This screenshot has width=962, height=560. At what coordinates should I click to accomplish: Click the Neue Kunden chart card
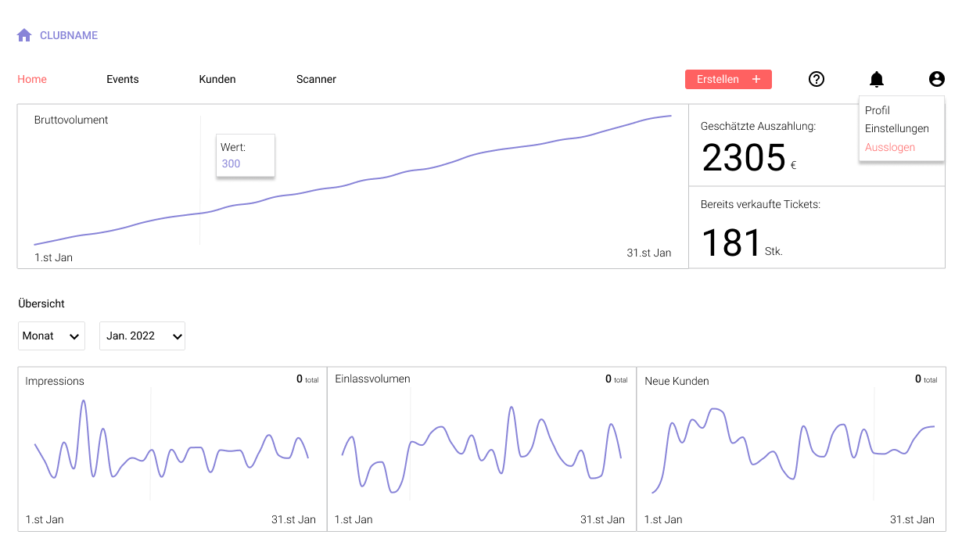791,450
